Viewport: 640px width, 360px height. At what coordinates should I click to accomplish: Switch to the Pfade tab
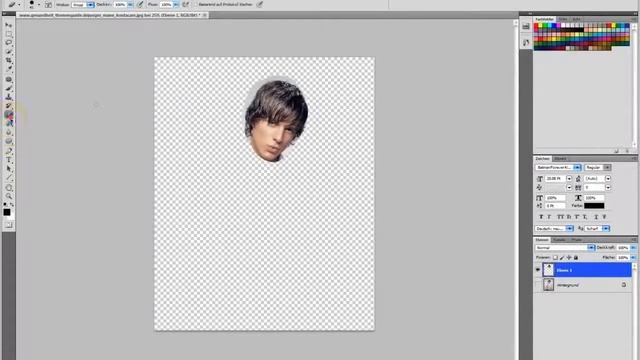(x=576, y=240)
